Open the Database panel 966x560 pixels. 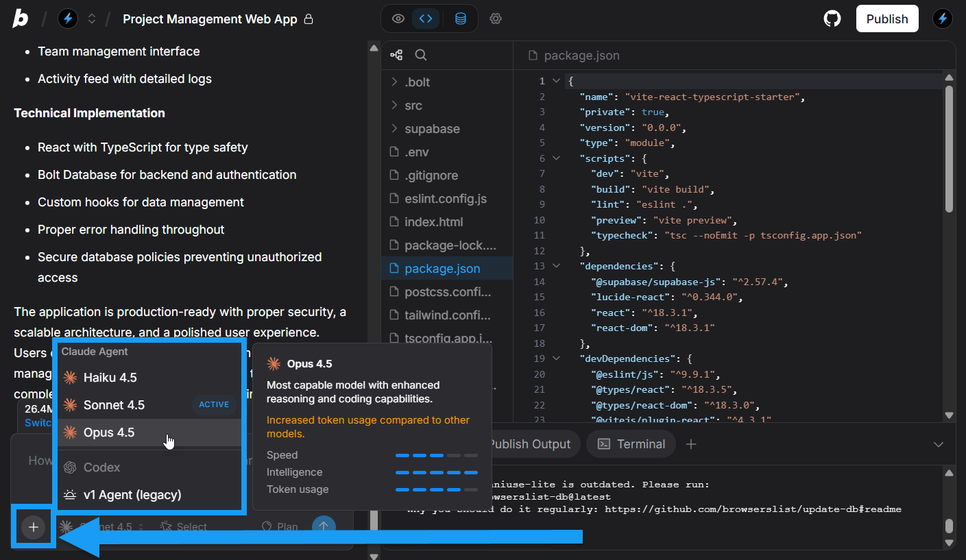point(459,19)
